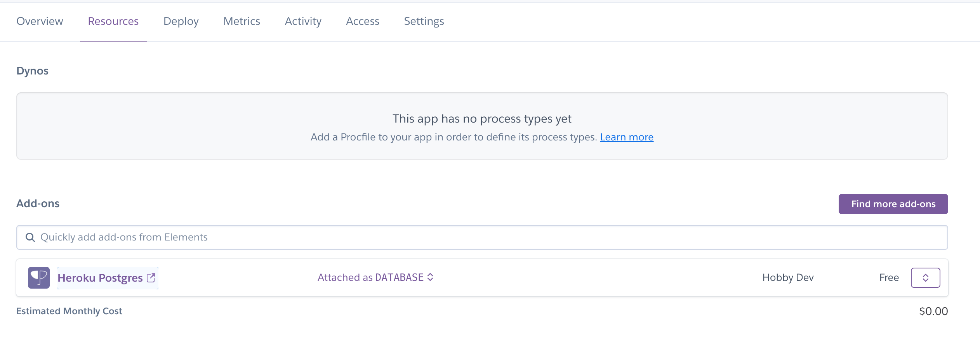The image size is (980, 353).
Task: Click the magnifier search icon
Action: pyautogui.click(x=30, y=237)
